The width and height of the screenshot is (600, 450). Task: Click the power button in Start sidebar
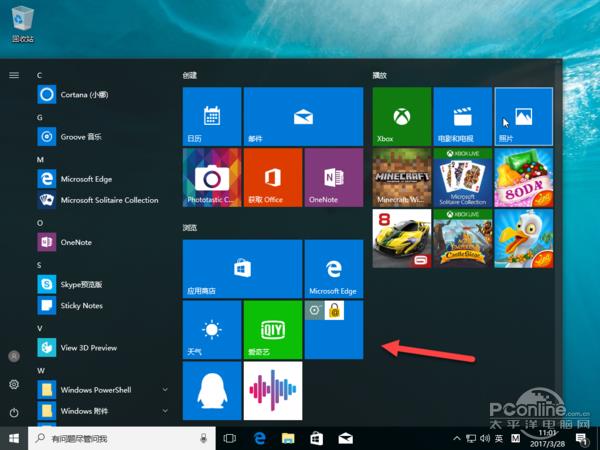pos(14,412)
